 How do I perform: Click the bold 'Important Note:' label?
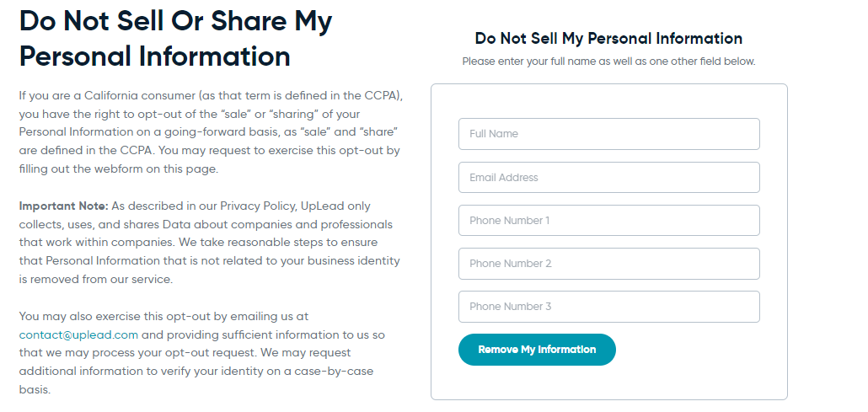point(64,206)
